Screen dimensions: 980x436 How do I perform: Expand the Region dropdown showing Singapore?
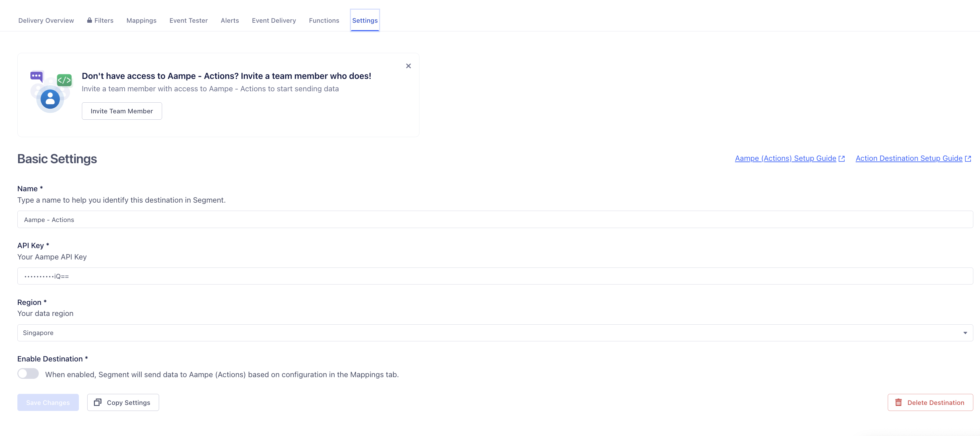tap(495, 333)
